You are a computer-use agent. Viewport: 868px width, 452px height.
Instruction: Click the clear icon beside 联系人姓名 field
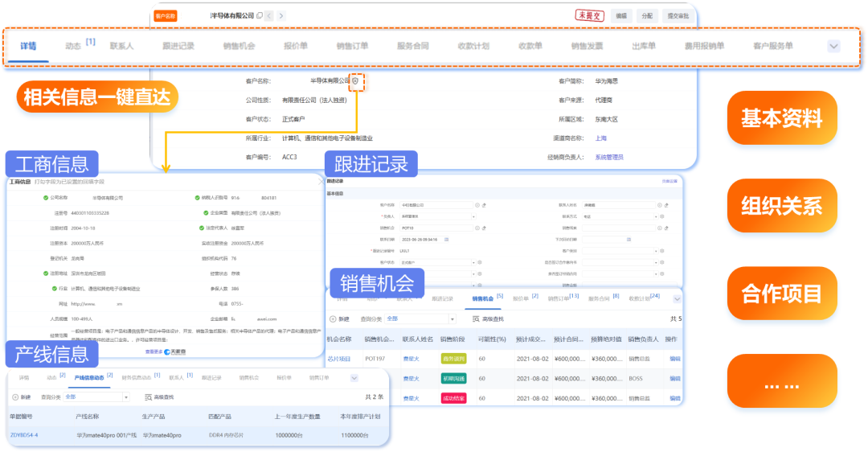(666, 205)
